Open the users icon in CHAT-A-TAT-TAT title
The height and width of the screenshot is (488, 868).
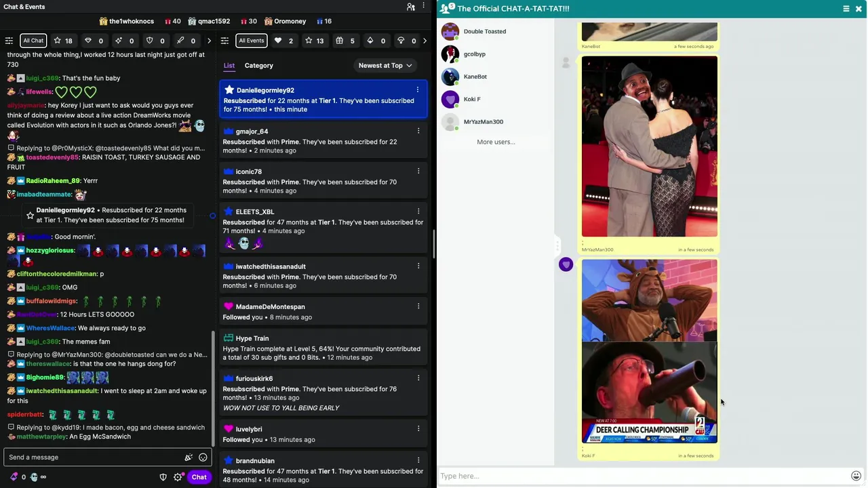448,8
